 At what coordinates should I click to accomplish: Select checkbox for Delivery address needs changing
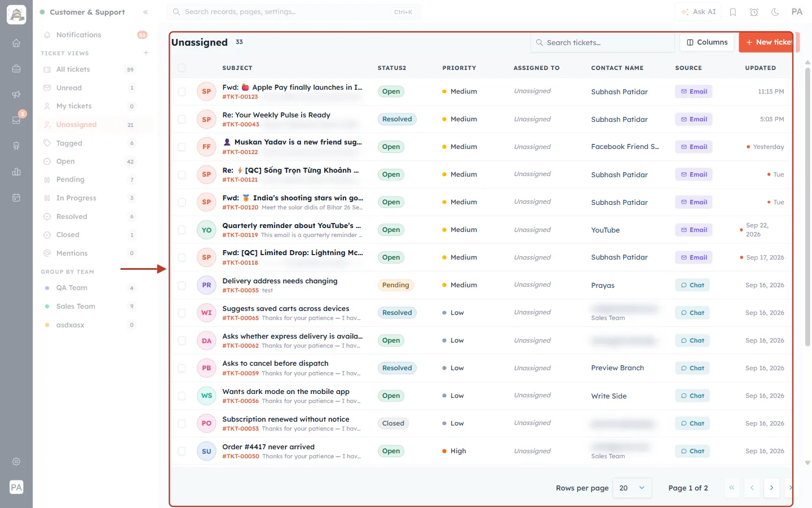182,285
